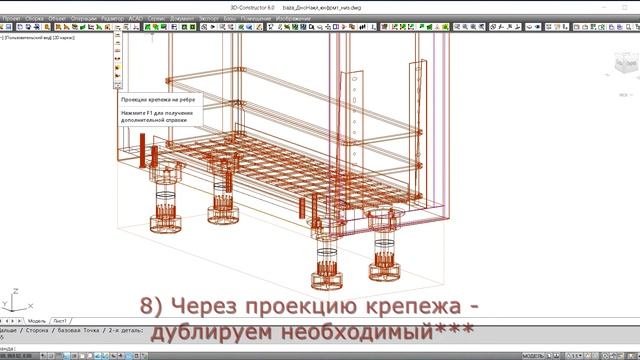Toggle the МОДЕЛЬ status bar button

(x=533, y=356)
